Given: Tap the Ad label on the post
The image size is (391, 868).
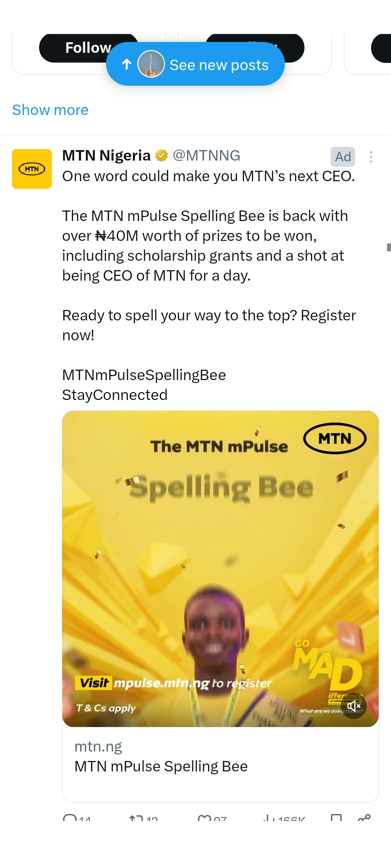Looking at the screenshot, I should (x=342, y=157).
